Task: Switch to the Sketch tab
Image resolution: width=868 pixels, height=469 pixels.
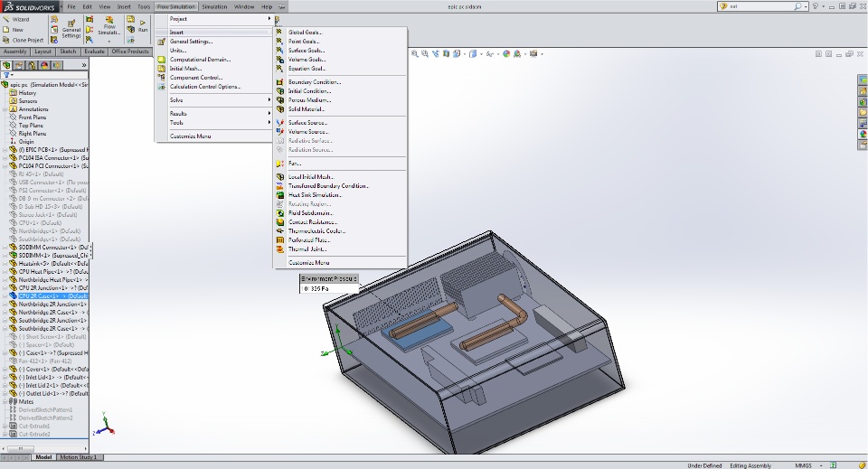Action: tap(68, 52)
